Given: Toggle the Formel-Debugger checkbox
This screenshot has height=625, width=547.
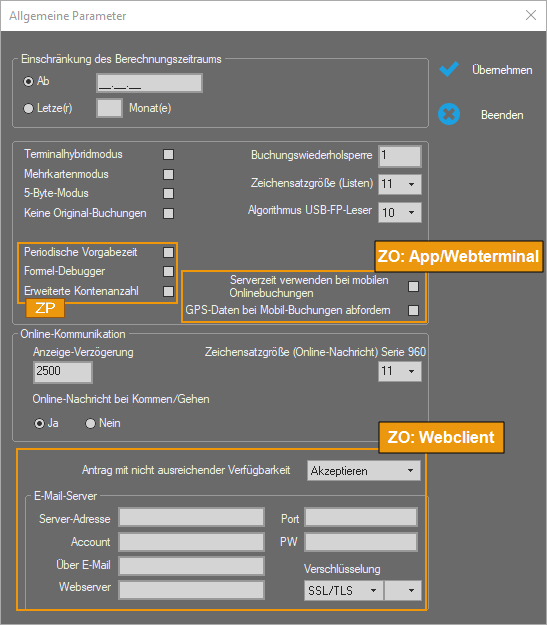Looking at the screenshot, I should [x=168, y=271].
